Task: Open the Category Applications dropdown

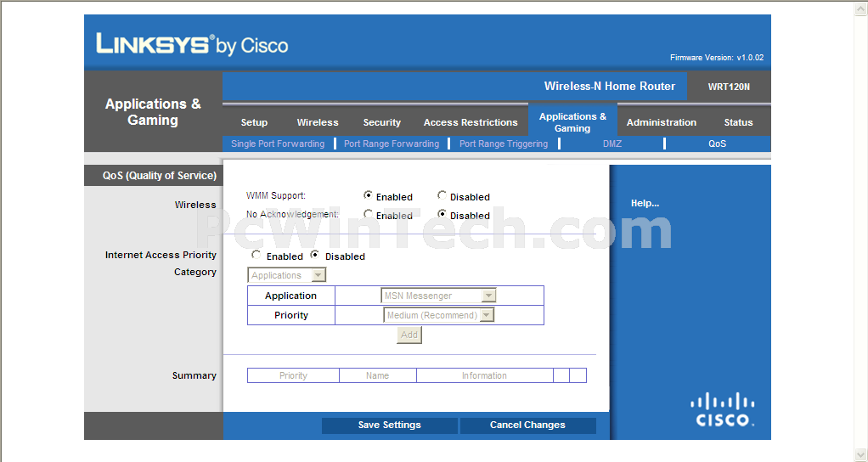Action: pyautogui.click(x=287, y=275)
